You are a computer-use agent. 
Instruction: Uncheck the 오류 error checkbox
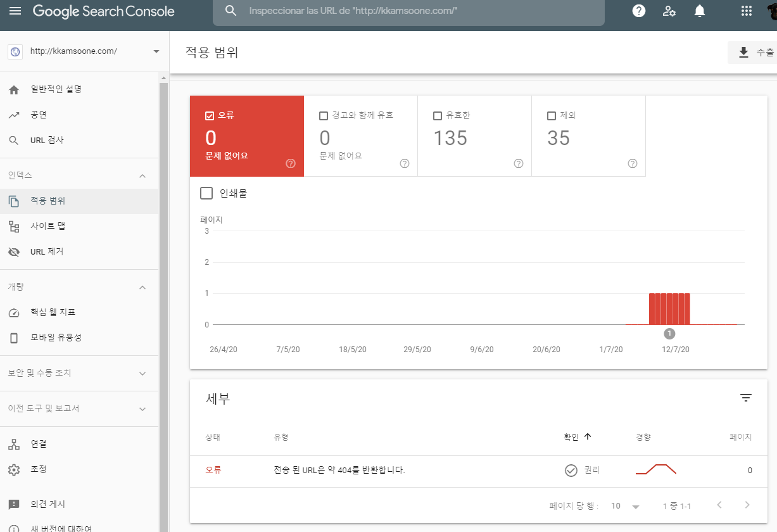click(x=210, y=116)
